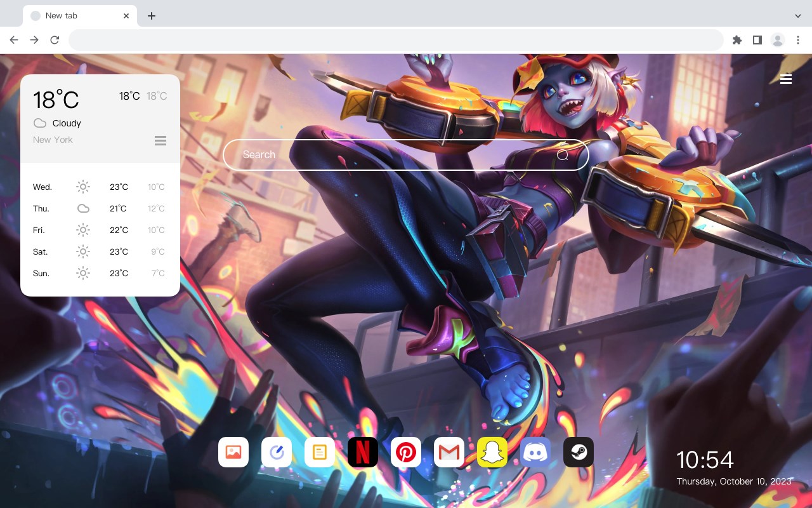This screenshot has height=508, width=812.
Task: Click the Cloudy condition label
Action: [x=67, y=123]
